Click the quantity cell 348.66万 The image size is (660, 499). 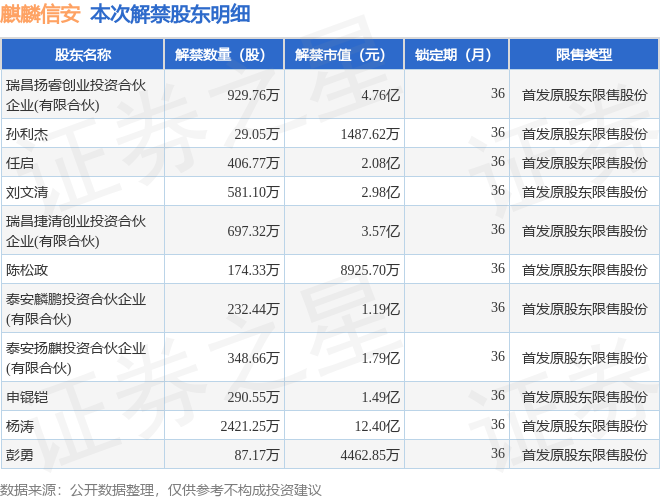(x=253, y=358)
